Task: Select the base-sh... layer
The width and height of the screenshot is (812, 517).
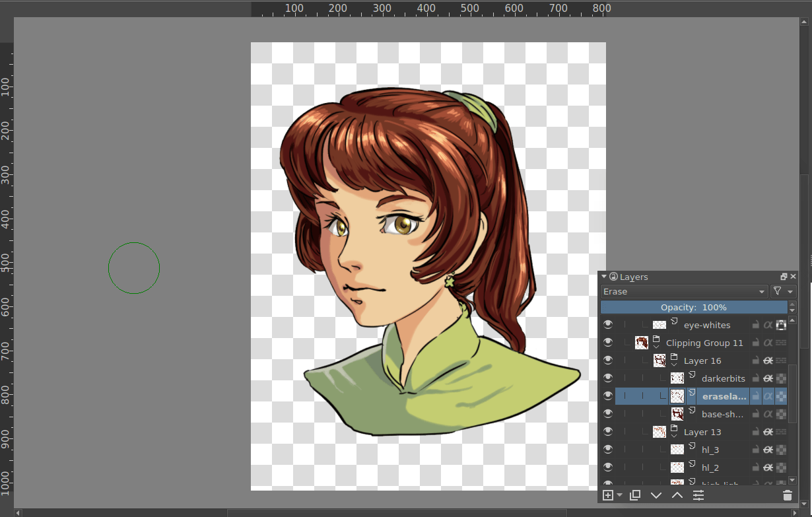Action: pyautogui.click(x=722, y=414)
